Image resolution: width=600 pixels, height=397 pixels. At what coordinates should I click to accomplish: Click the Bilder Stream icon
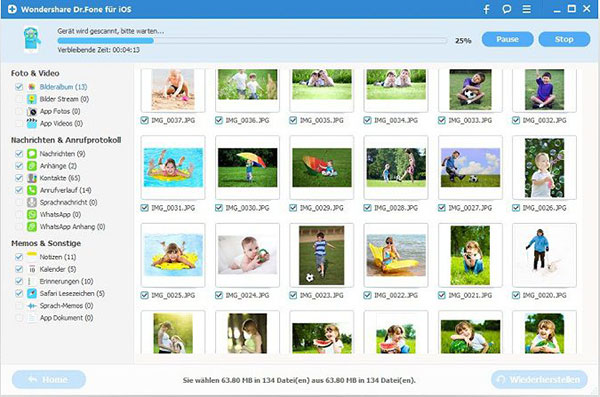[32, 99]
